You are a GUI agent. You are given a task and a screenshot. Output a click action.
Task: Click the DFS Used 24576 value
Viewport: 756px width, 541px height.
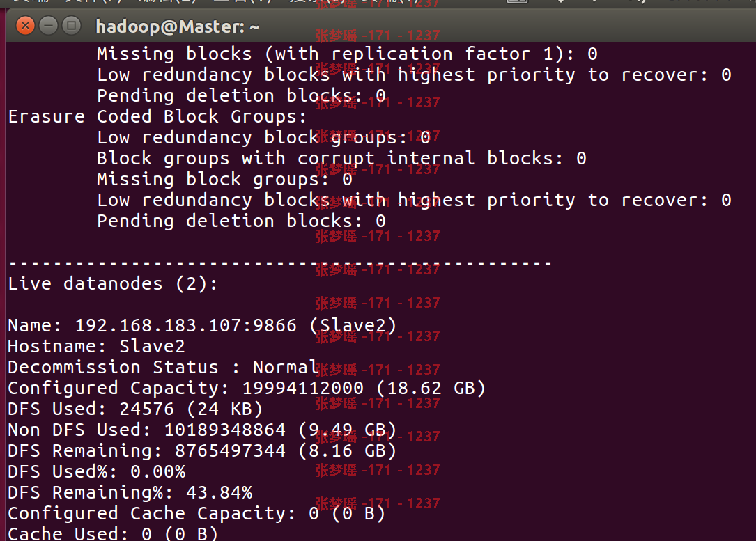pos(146,409)
